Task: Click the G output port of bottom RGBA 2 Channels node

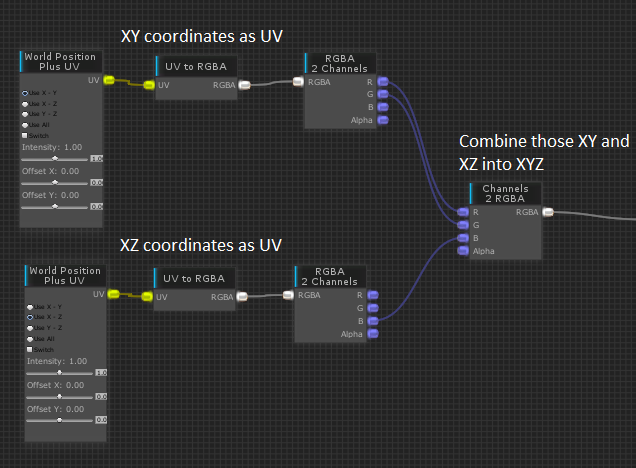Action: (x=373, y=308)
